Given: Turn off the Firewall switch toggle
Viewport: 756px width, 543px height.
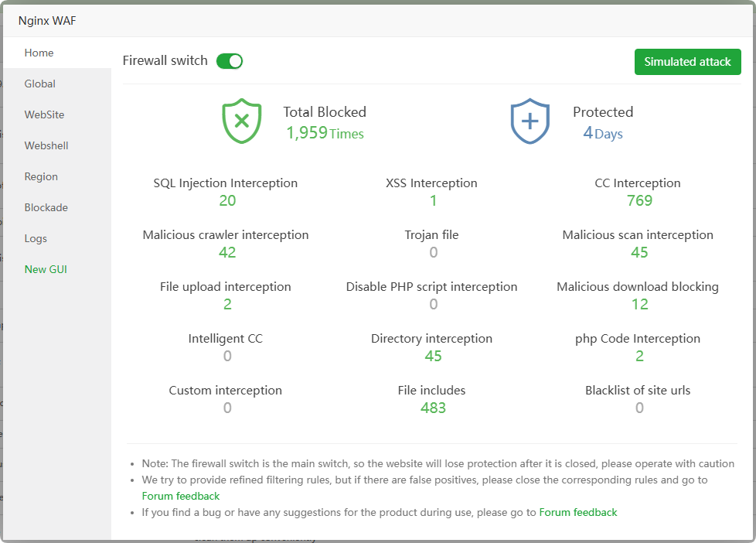Looking at the screenshot, I should pos(230,61).
